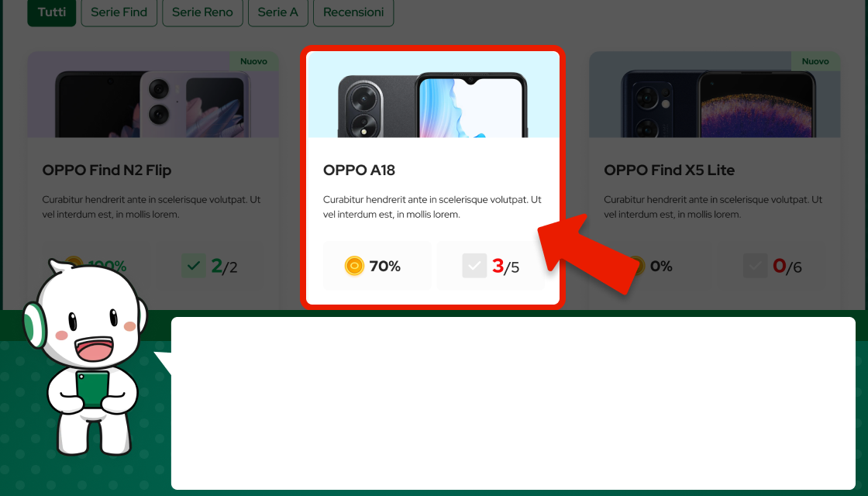868x496 pixels.
Task: Click the Nuovo badge on Find N2 Flip
Action: tap(254, 61)
